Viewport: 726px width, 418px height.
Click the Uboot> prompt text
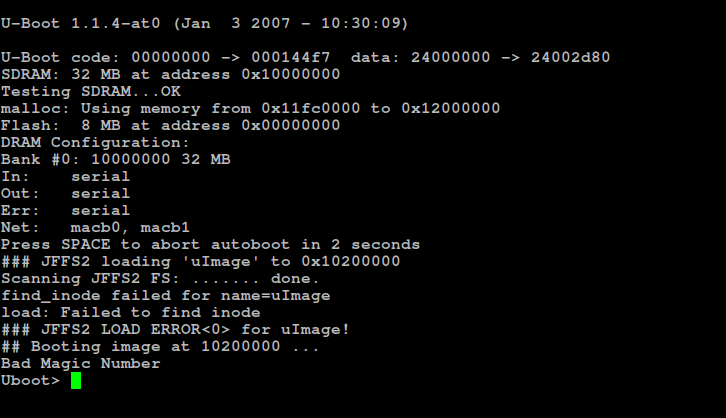coord(31,381)
